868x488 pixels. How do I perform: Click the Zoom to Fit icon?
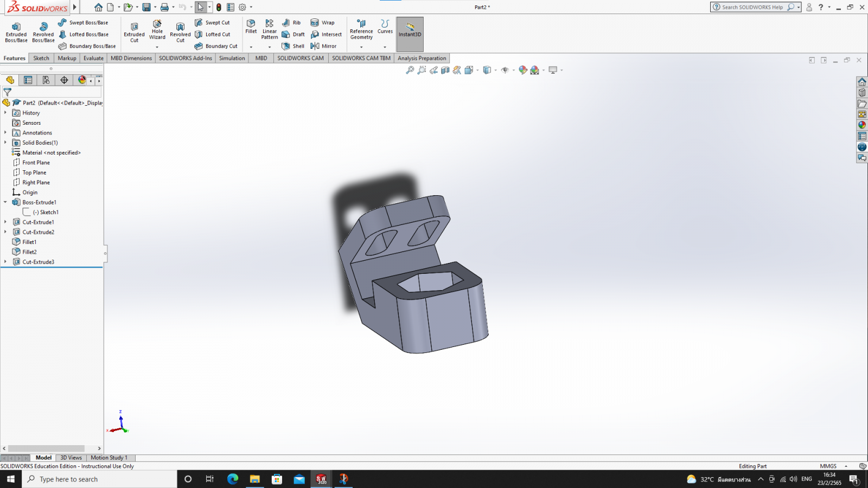(410, 70)
